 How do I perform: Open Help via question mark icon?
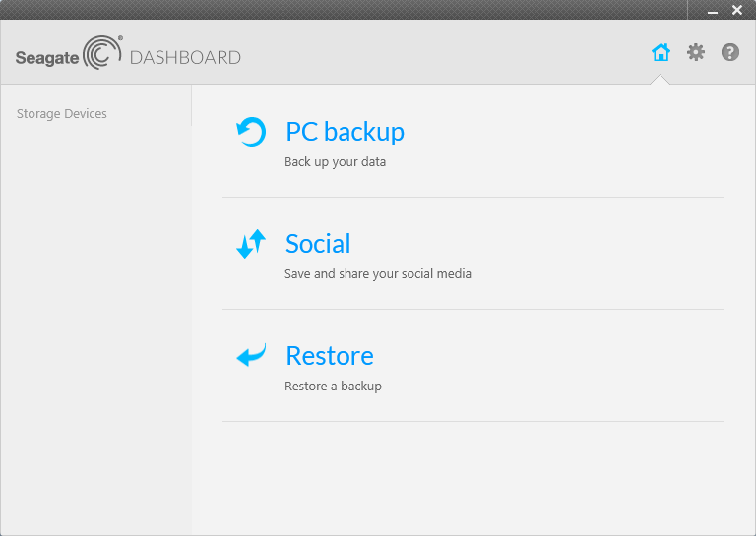click(x=730, y=52)
